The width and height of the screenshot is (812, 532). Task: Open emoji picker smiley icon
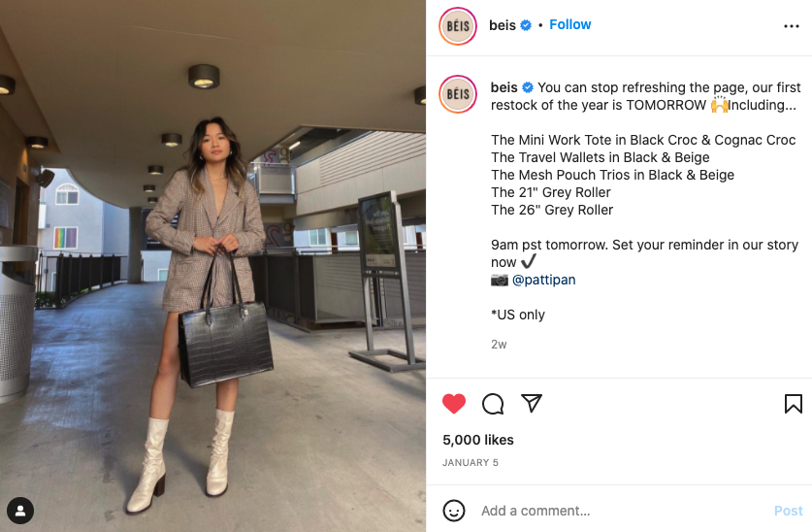(454, 511)
